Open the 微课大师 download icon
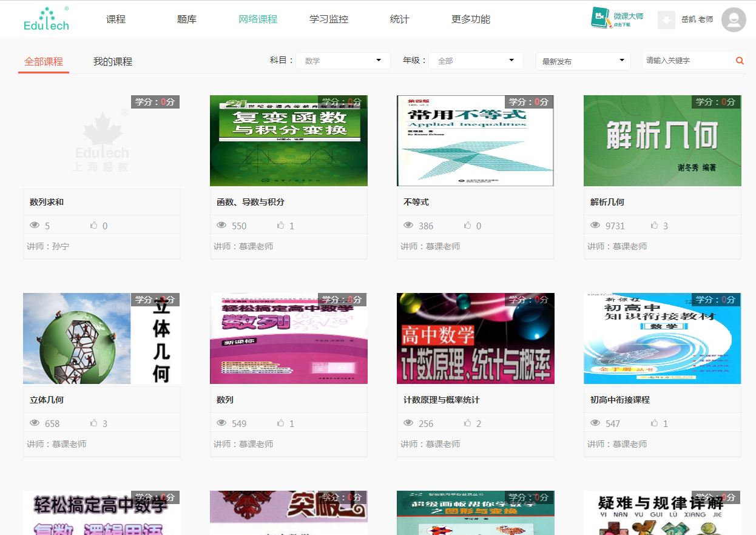756x535 pixels. click(x=600, y=18)
